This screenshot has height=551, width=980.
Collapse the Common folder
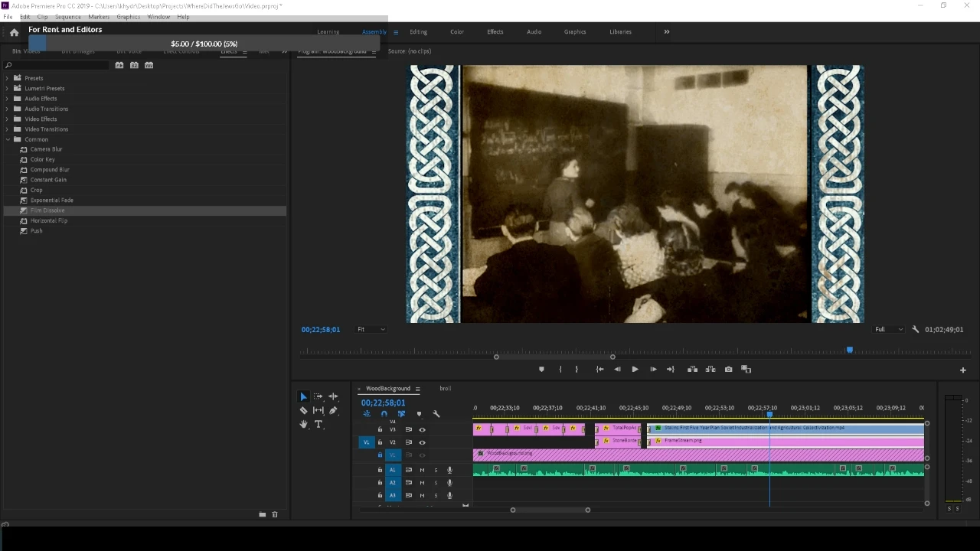(8, 139)
